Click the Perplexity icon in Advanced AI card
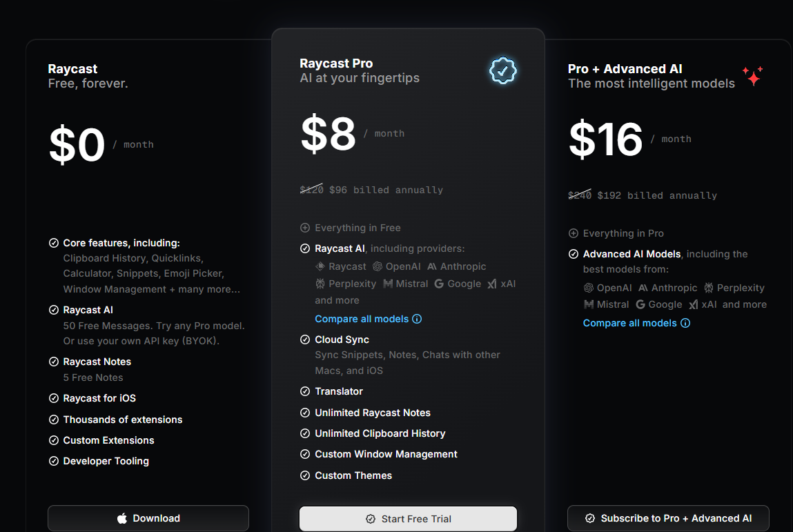Viewport: 793px width, 532px height. tap(707, 288)
